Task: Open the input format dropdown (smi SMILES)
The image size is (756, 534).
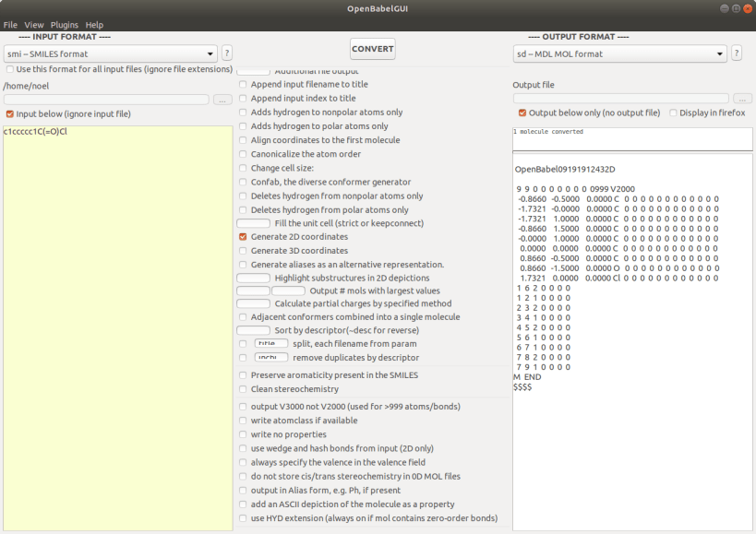Action: 111,53
